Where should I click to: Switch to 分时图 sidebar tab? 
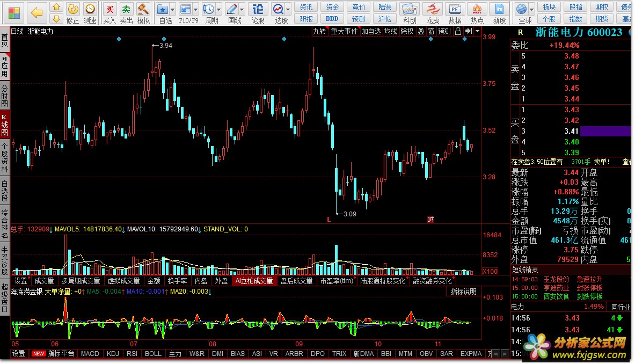[x=4, y=96]
